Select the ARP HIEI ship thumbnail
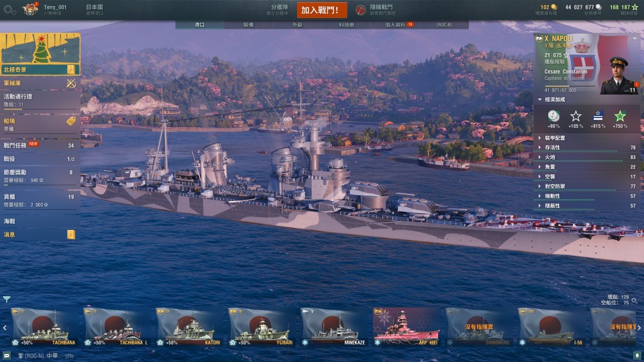This screenshot has width=644, height=362. pos(407,326)
